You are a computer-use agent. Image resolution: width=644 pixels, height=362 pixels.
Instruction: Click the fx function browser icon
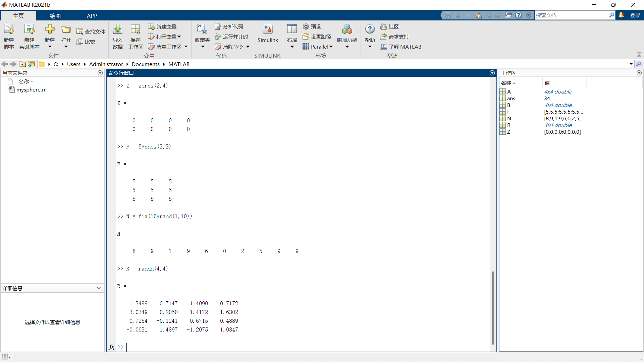(112, 347)
